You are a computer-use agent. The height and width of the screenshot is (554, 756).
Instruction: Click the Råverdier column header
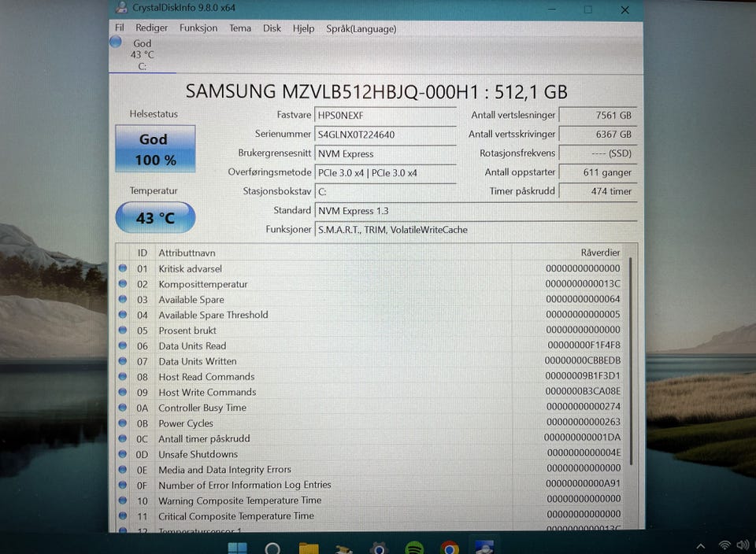click(x=600, y=253)
